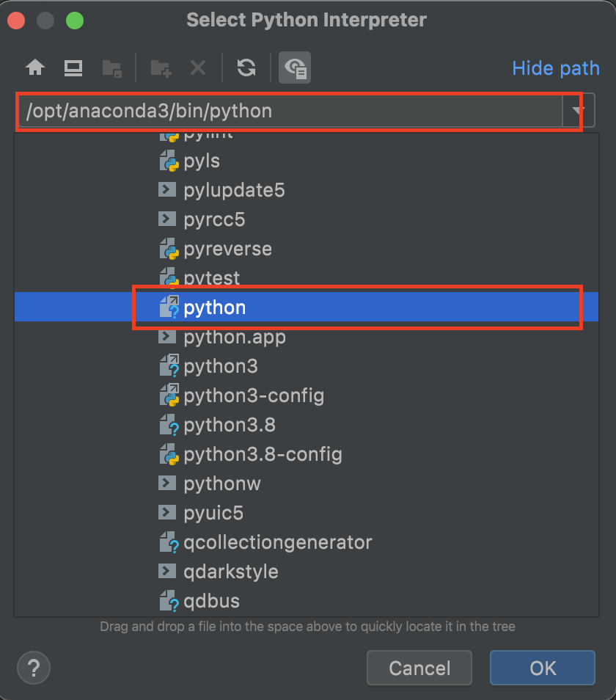
Task: Click the qcollectiongenerator file icon
Action: pos(169,542)
